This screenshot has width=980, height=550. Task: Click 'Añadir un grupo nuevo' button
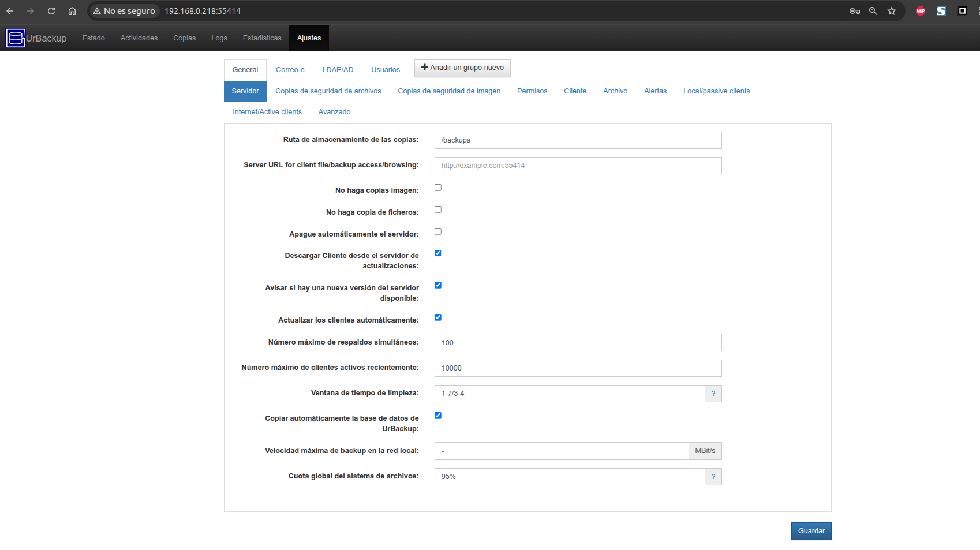tap(462, 68)
